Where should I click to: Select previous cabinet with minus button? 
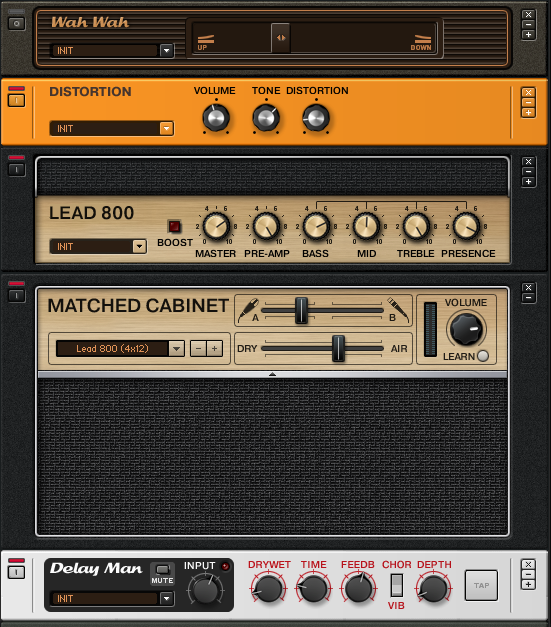click(198, 349)
